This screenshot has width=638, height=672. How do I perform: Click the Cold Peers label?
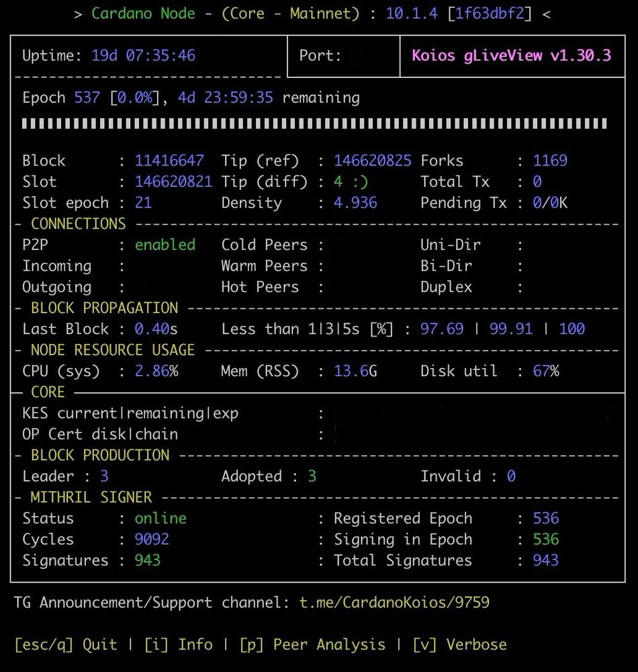point(264,245)
